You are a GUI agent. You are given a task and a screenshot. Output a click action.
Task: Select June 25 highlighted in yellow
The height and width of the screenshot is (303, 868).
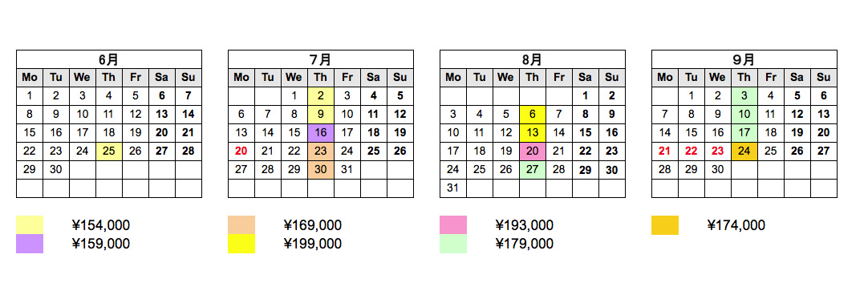pos(109,151)
